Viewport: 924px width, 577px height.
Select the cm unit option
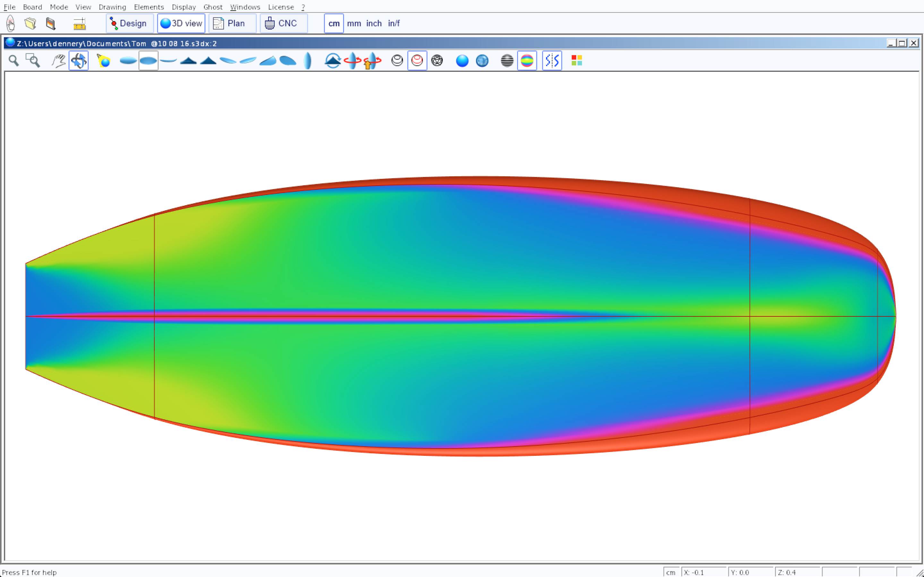click(x=334, y=24)
